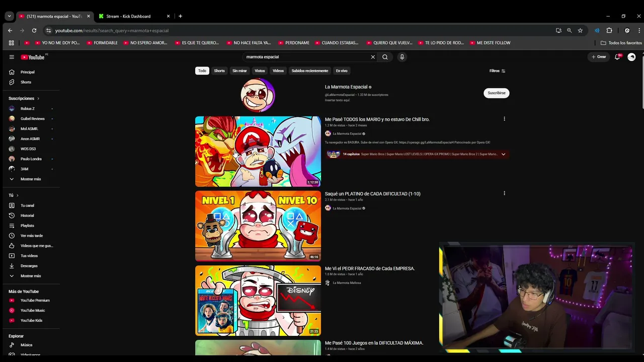The image size is (644, 362).
Task: Select the Vistos filter chip
Action: (x=260, y=71)
